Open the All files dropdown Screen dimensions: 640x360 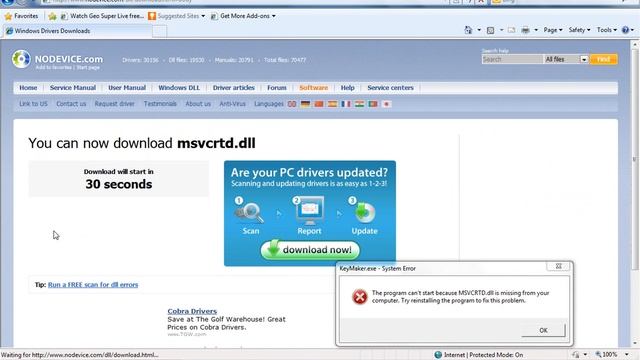(x=566, y=60)
